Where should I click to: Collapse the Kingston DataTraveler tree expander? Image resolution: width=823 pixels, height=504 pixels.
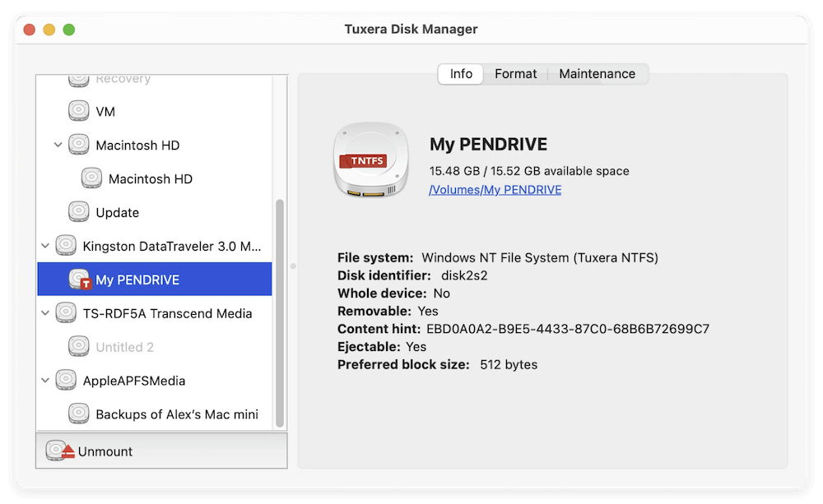point(45,245)
